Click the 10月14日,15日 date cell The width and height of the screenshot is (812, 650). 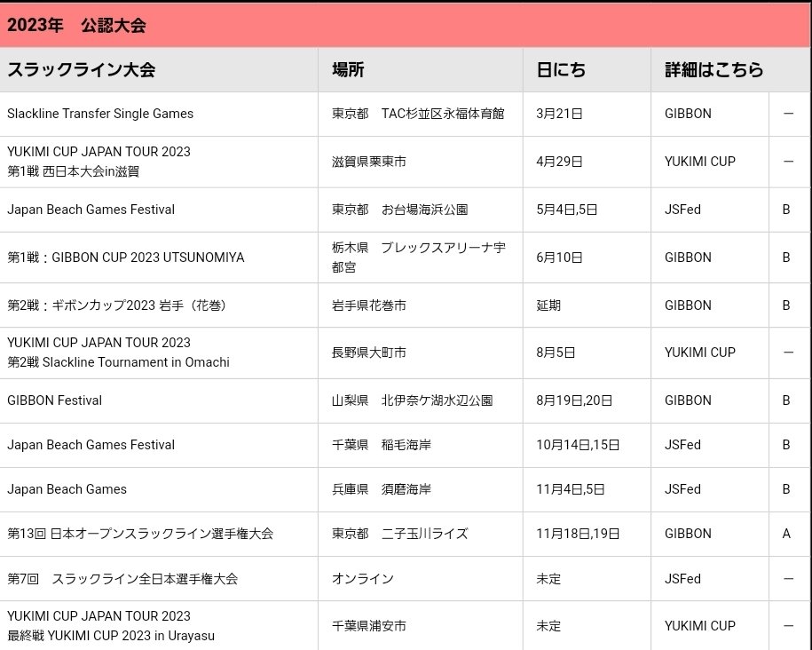tap(578, 445)
